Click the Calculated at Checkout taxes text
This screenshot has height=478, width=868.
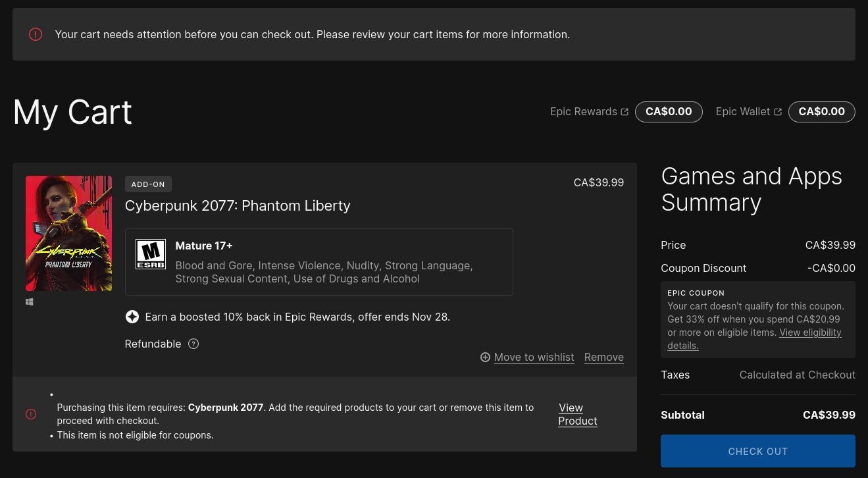click(797, 375)
